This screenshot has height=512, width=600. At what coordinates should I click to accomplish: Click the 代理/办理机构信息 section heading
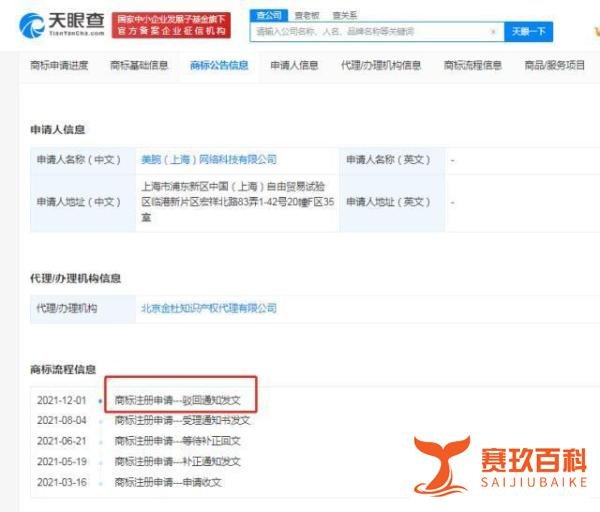[x=75, y=278]
